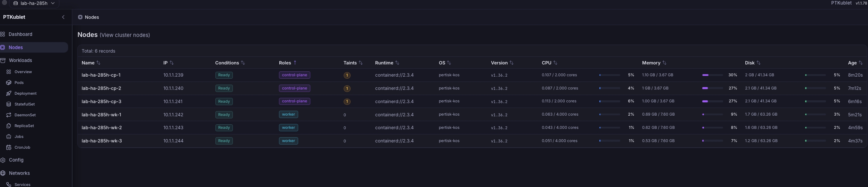Click the Deployment rocket icon
Viewport: 868px width, 187px height.
(9, 93)
